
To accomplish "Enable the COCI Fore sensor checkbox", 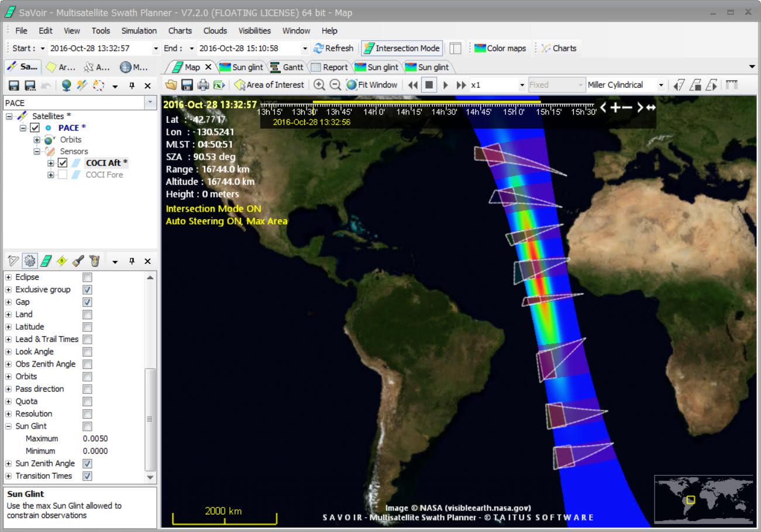I will coord(63,175).
